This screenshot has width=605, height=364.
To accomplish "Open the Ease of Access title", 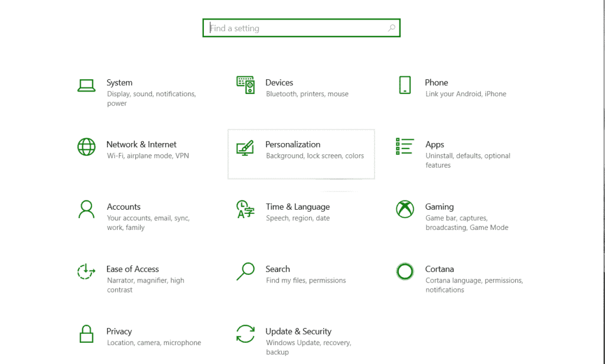I will [x=132, y=269].
